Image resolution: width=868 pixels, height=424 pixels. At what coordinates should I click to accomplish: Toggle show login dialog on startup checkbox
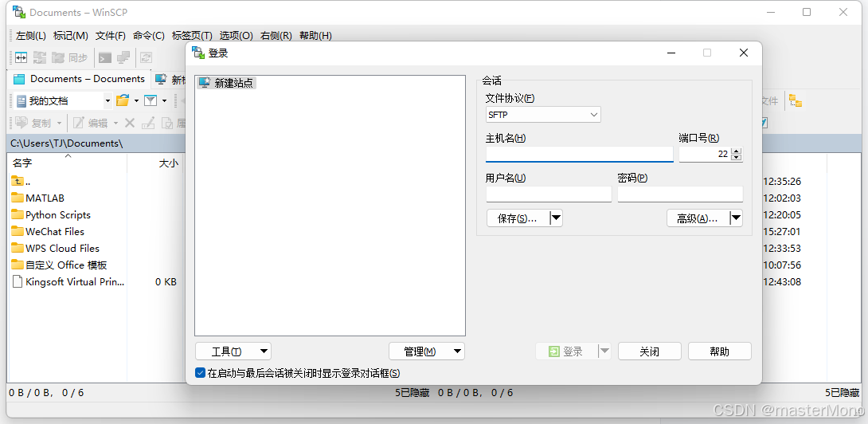point(201,373)
